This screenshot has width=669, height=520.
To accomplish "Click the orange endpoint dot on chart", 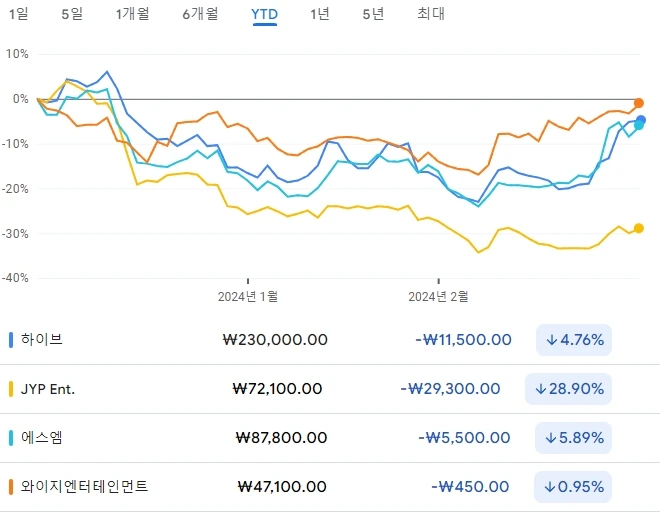I will coord(639,103).
